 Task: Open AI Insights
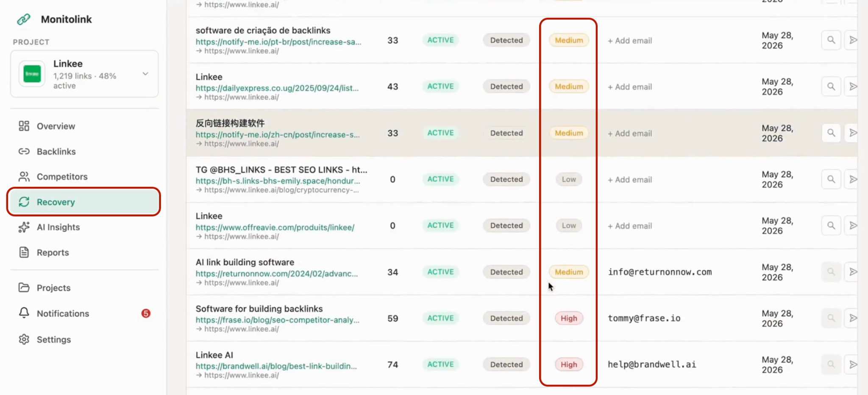click(x=84, y=227)
